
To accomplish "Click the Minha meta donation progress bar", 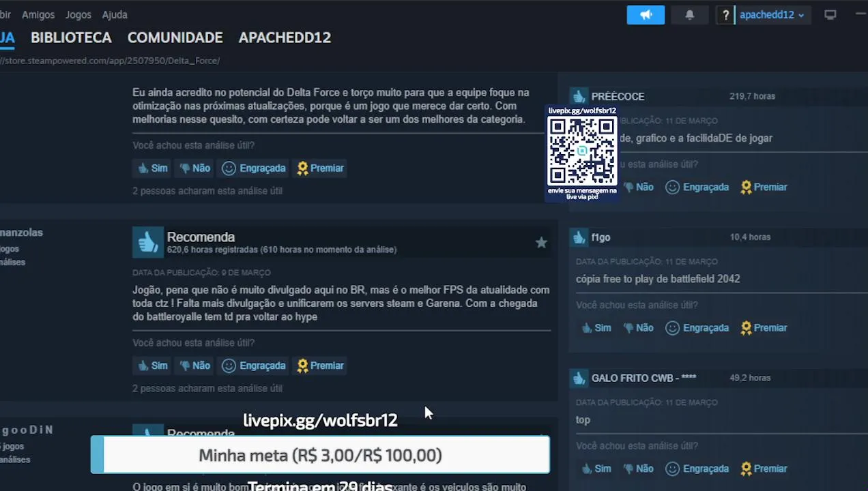I will coord(320,455).
